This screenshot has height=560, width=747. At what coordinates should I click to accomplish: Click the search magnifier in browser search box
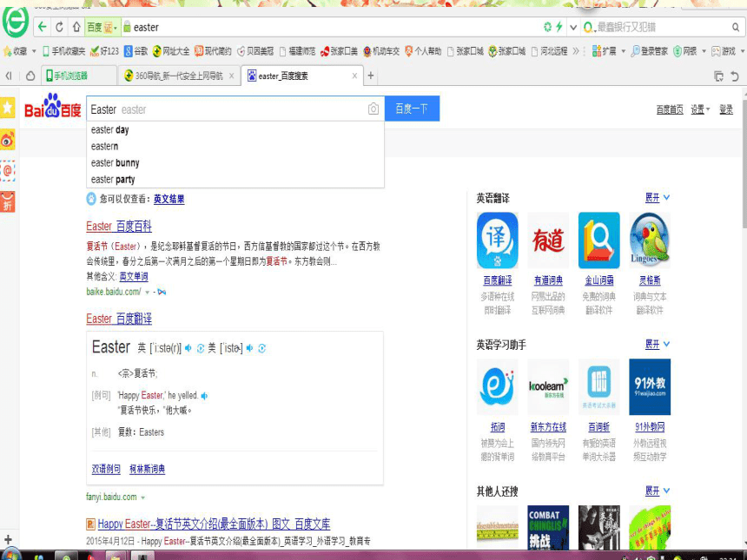pos(736,27)
